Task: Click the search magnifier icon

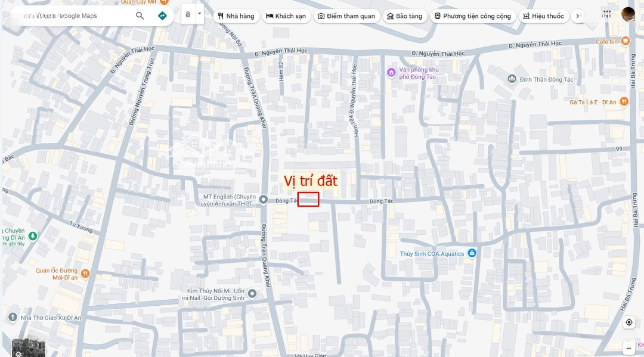Action: coord(140,15)
